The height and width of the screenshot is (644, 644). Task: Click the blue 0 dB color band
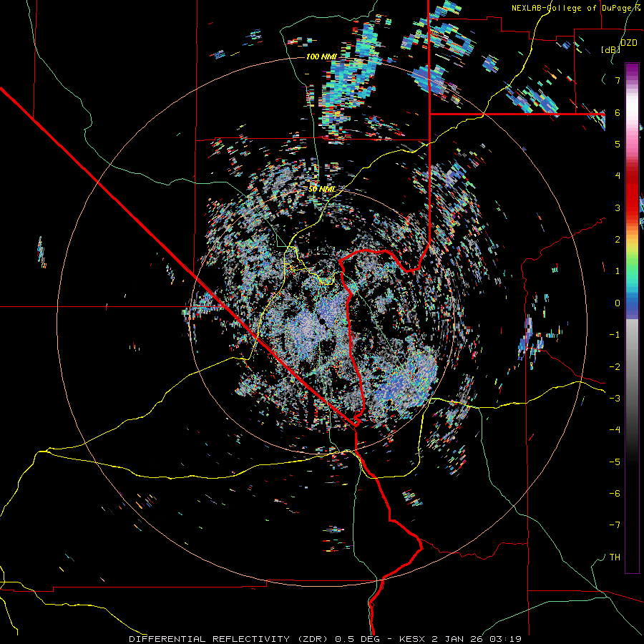point(632,303)
